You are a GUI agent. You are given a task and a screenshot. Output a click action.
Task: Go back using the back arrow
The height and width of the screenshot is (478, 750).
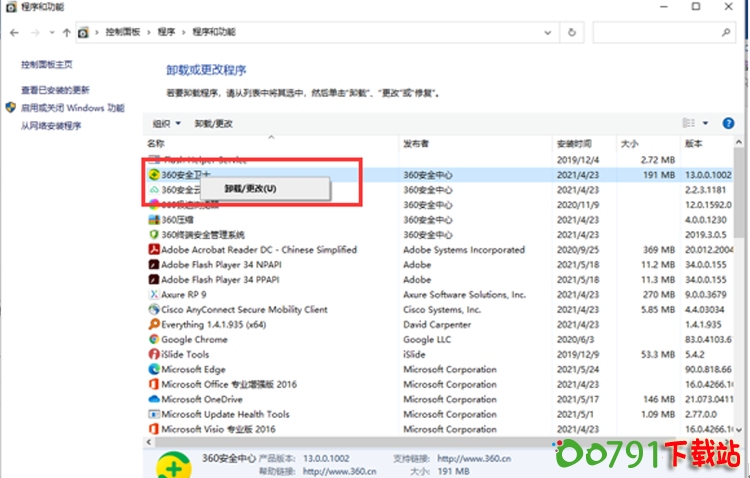click(13, 32)
